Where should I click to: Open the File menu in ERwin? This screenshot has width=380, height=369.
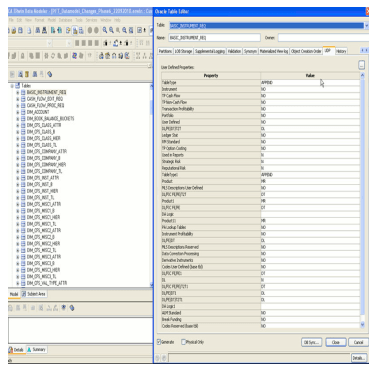[x=11, y=20]
